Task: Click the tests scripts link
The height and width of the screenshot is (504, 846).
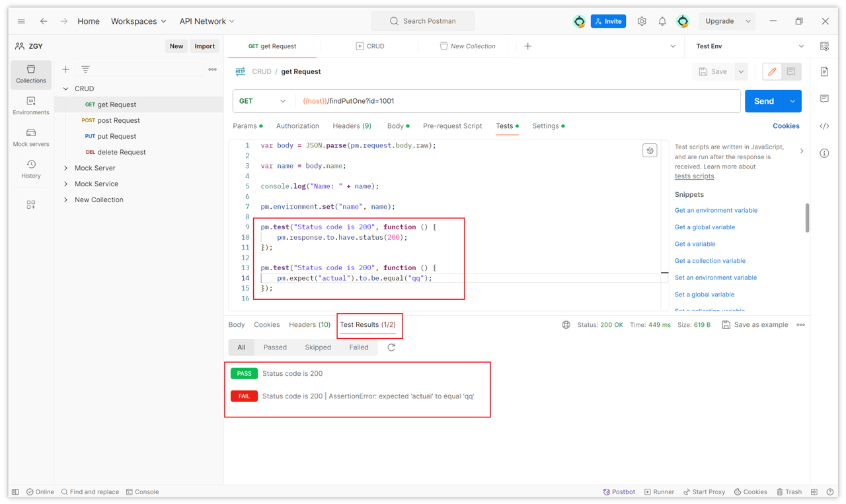Action: 694,176
